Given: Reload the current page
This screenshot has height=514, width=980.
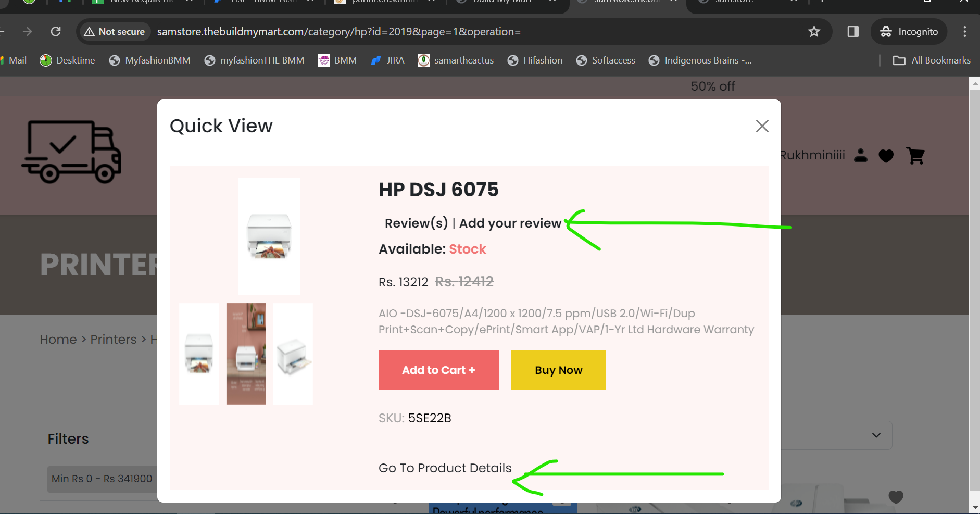Looking at the screenshot, I should point(56,32).
